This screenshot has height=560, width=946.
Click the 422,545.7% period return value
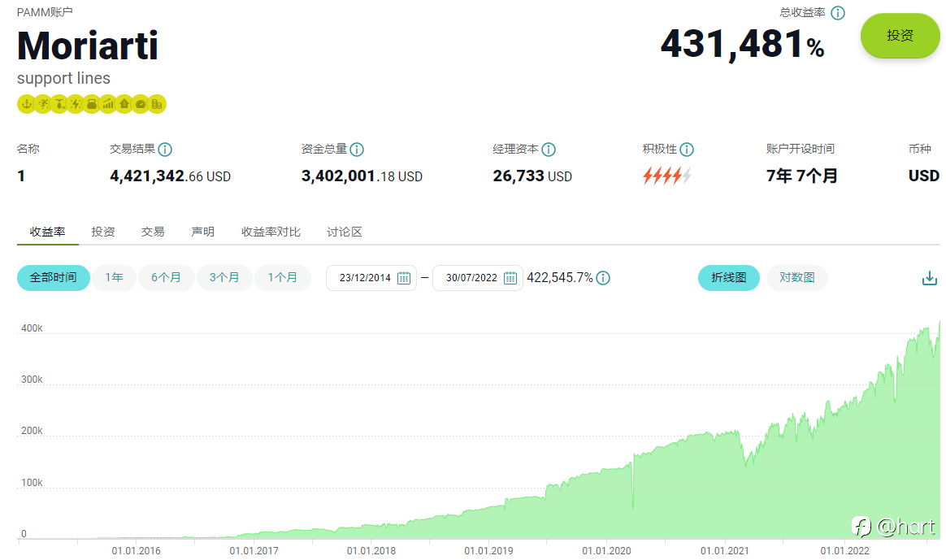560,278
